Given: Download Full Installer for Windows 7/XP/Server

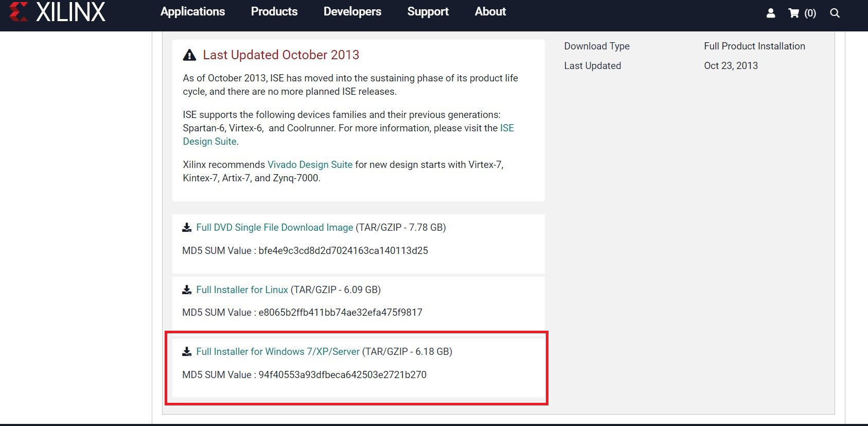Looking at the screenshot, I should point(278,351).
